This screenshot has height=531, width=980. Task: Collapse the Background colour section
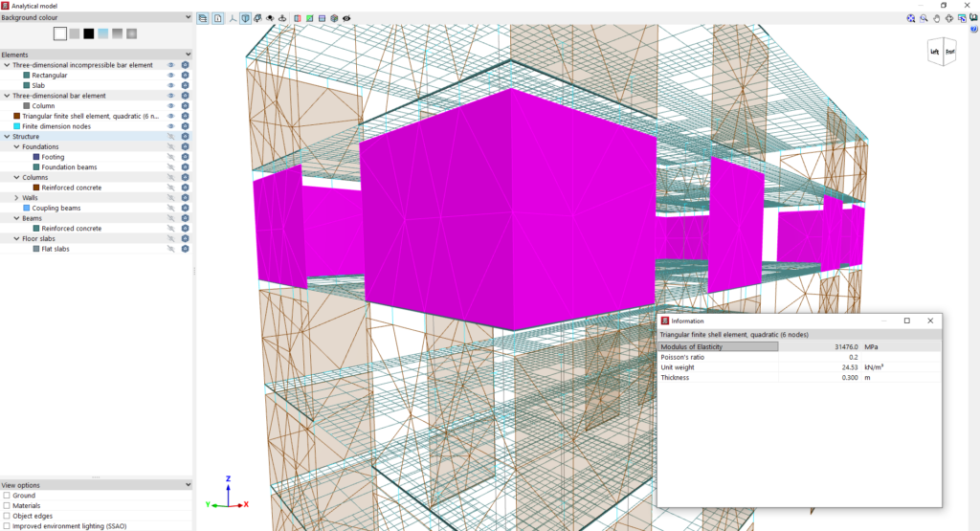pos(189,17)
